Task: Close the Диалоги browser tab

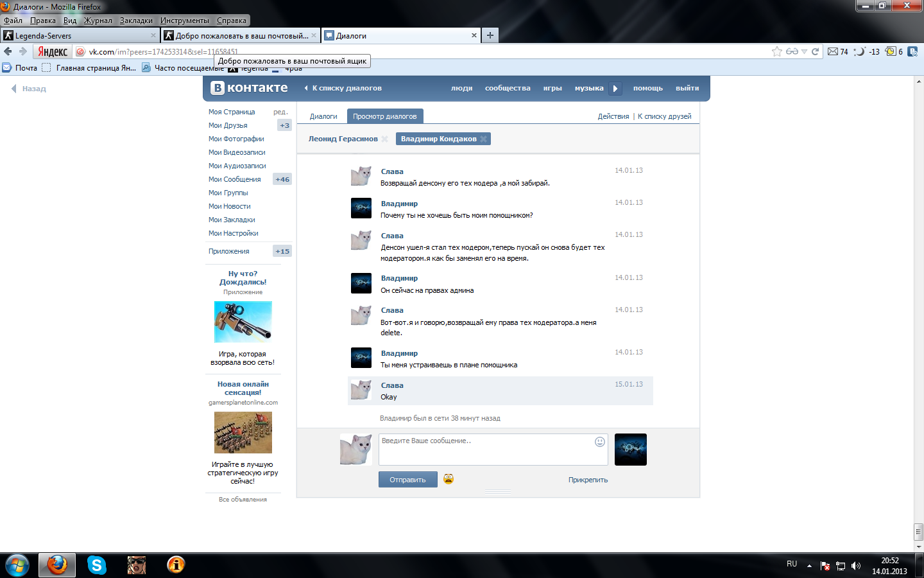Action: click(474, 35)
